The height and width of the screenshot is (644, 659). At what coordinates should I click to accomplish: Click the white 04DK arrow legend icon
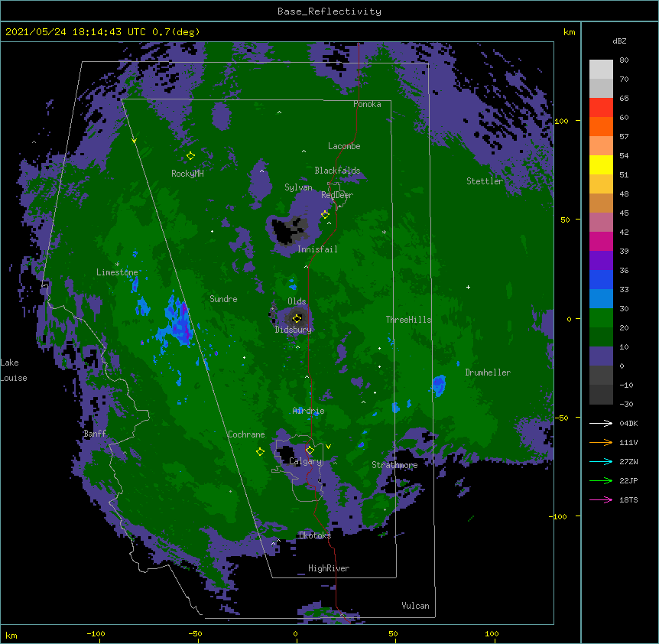click(x=601, y=423)
